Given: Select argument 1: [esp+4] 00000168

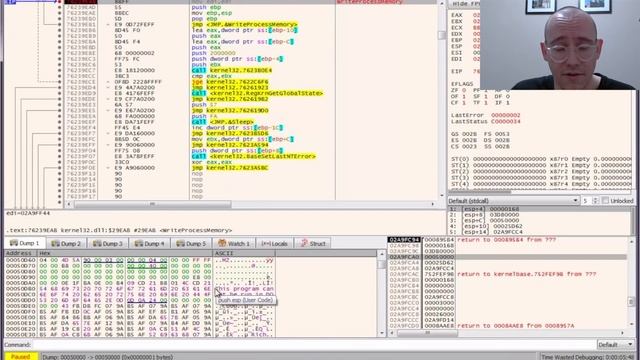Looking at the screenshot, I should (540, 209).
